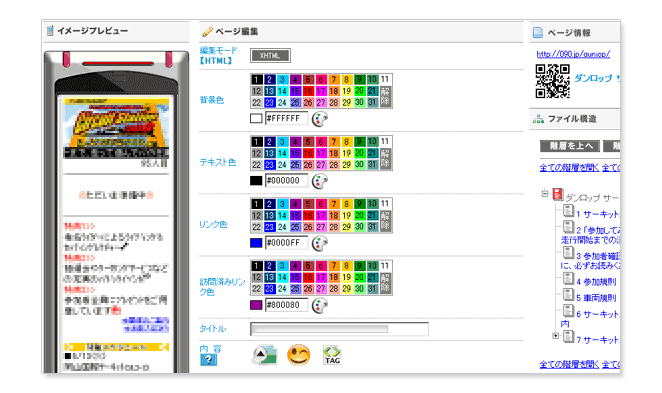The image size is (662, 393).
Task: Click the purple current-color box for 訪問済みリンク色
Action: point(256,305)
